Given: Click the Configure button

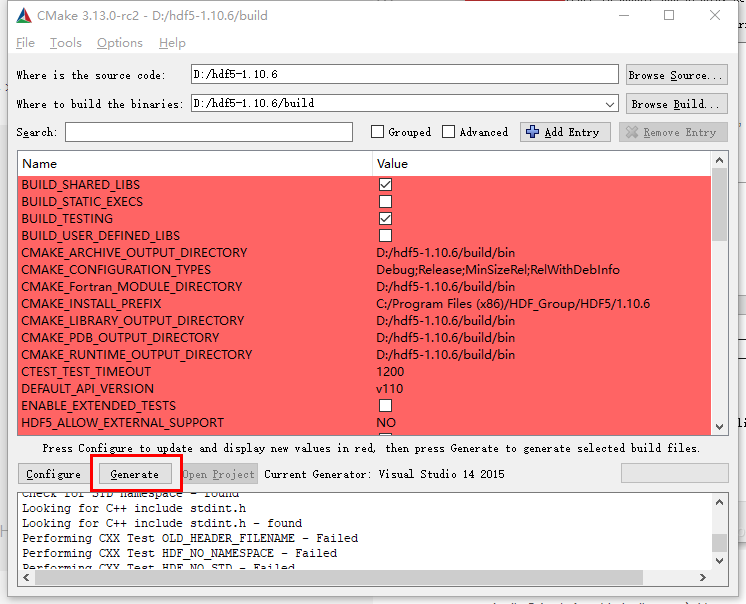Looking at the screenshot, I should [x=53, y=474].
